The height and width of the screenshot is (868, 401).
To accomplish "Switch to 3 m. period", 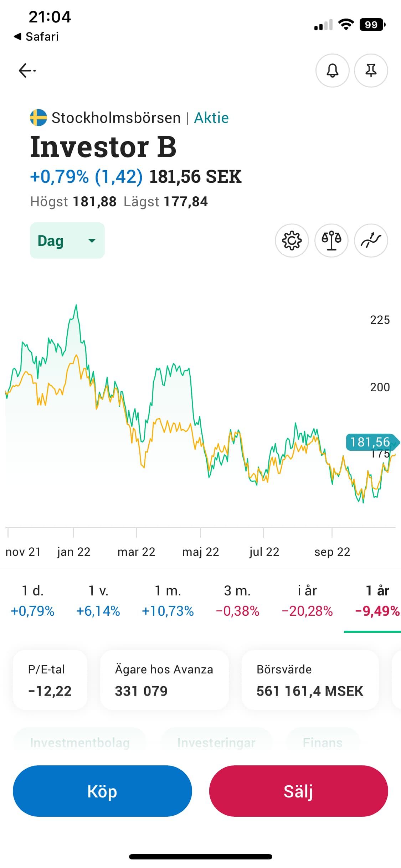I will click(x=237, y=601).
